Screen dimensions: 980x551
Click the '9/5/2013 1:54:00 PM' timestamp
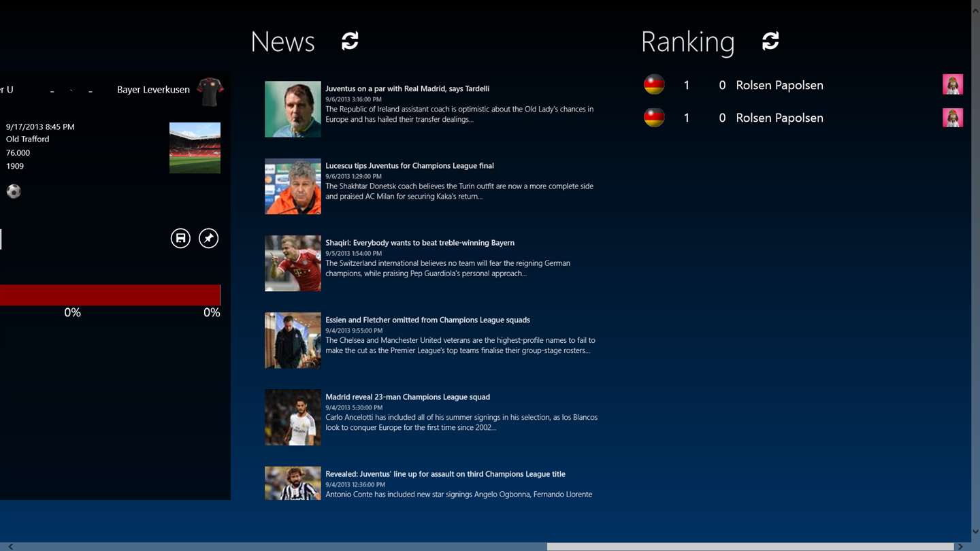tap(353, 253)
